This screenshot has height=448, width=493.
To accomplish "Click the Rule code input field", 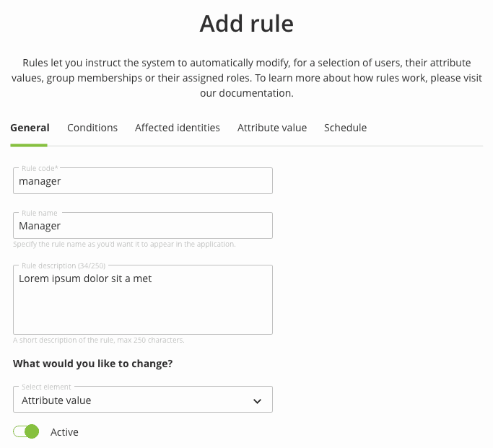I will tap(142, 181).
